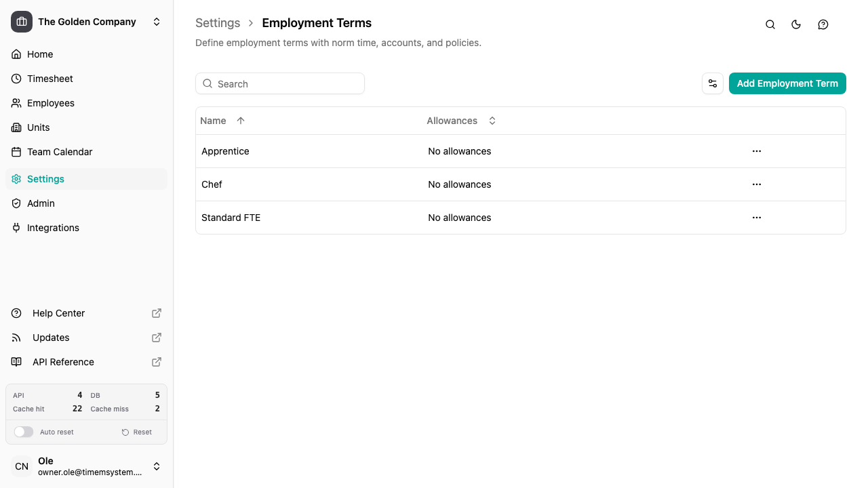Open the Employees section via its icon
The image size is (868, 488).
[x=16, y=103]
